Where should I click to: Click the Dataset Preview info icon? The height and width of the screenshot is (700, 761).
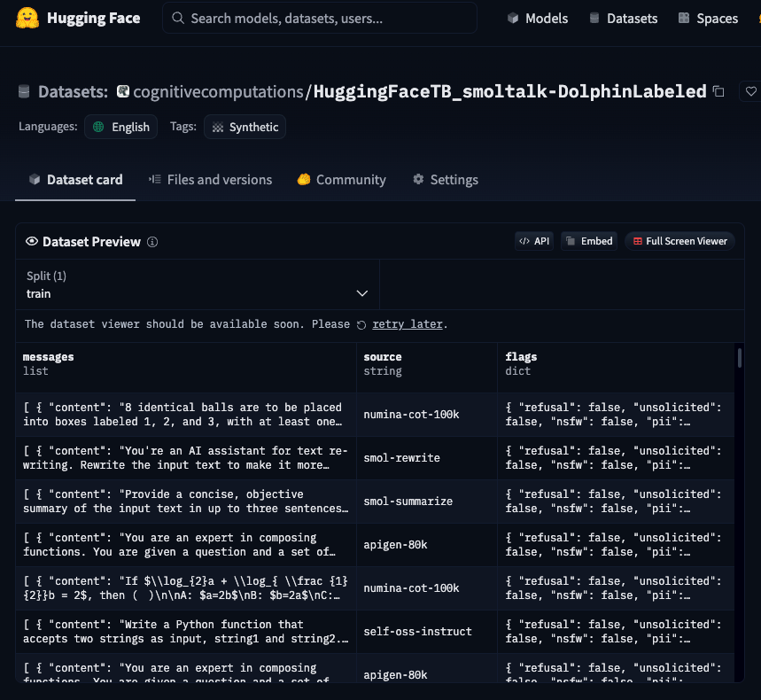coord(152,242)
